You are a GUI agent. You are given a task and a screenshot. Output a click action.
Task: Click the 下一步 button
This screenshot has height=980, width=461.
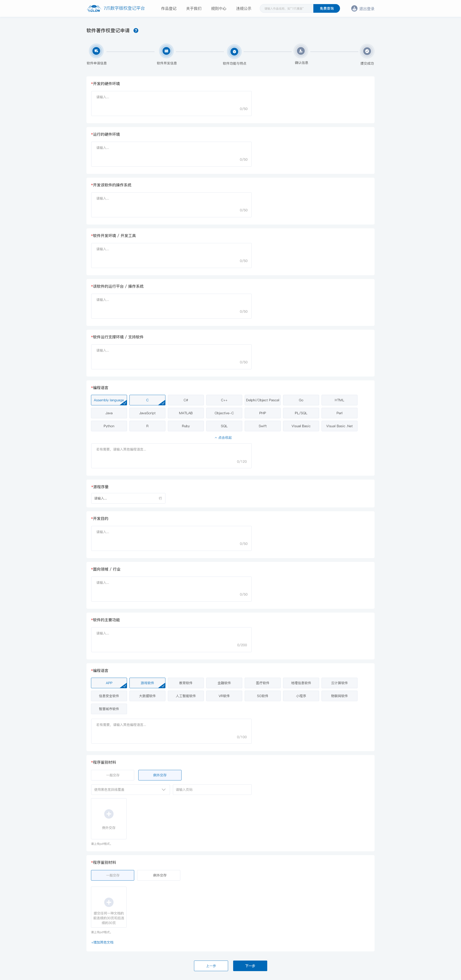pos(250,966)
